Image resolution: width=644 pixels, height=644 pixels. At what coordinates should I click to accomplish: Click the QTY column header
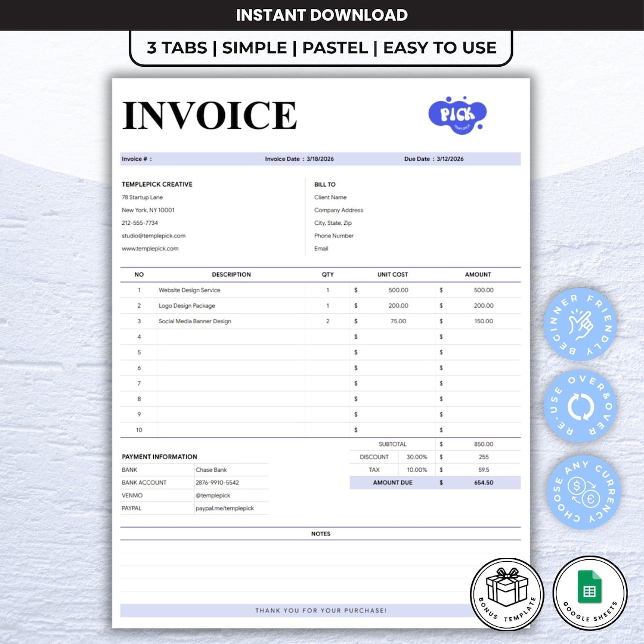click(328, 274)
